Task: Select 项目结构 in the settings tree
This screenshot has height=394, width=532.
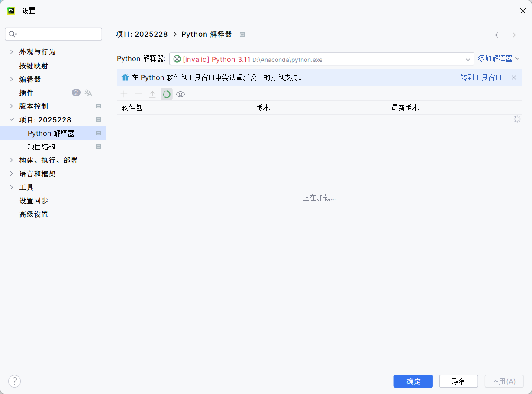Action: 41,147
